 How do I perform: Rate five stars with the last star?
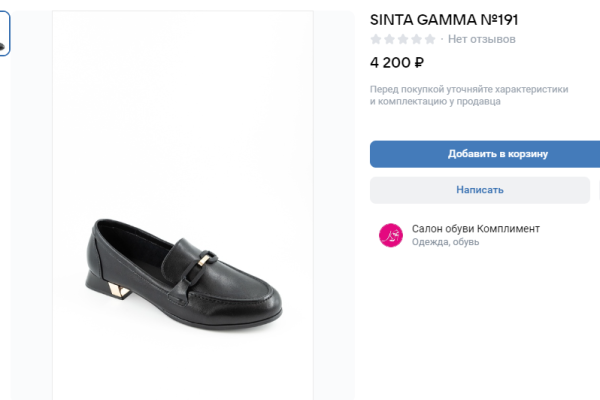(x=430, y=39)
